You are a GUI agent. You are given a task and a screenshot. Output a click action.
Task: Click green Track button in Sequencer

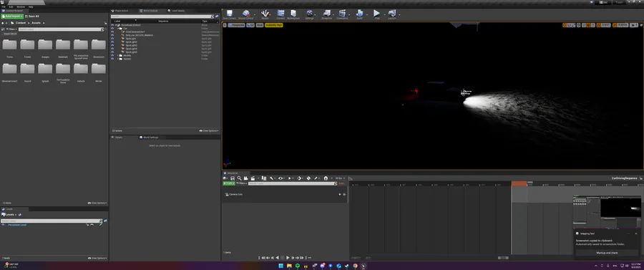coord(229,183)
